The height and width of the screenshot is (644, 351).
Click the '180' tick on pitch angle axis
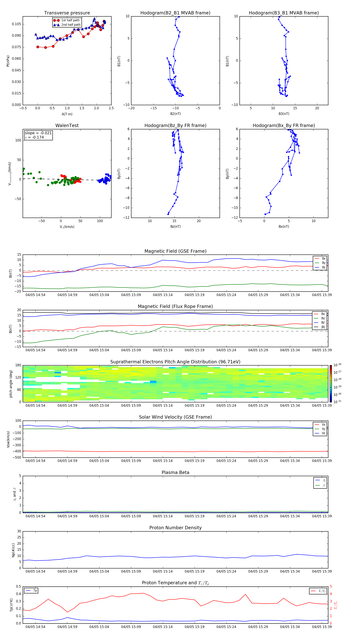18,365
